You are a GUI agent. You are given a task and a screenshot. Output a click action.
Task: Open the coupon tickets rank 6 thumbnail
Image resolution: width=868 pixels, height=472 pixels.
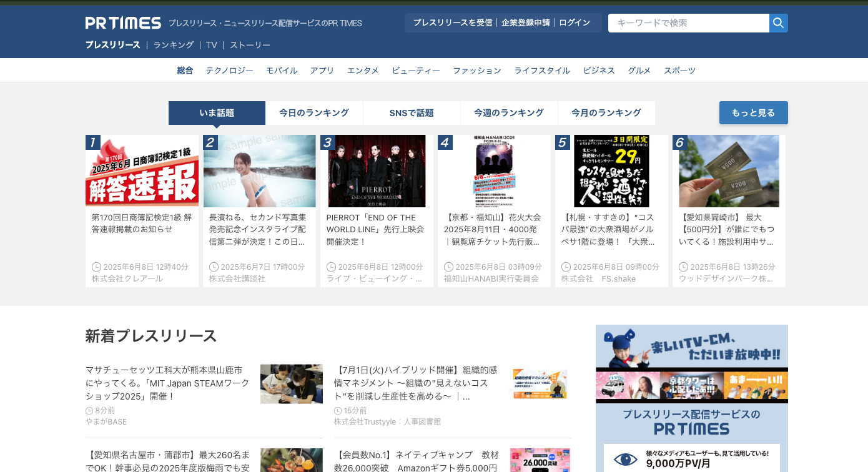tap(729, 171)
